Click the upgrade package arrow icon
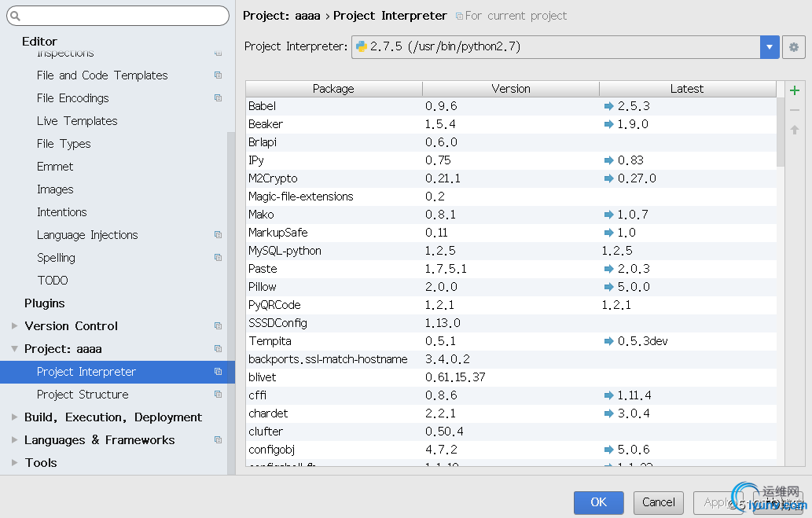Screen dimensions: 812x518 point(795,130)
